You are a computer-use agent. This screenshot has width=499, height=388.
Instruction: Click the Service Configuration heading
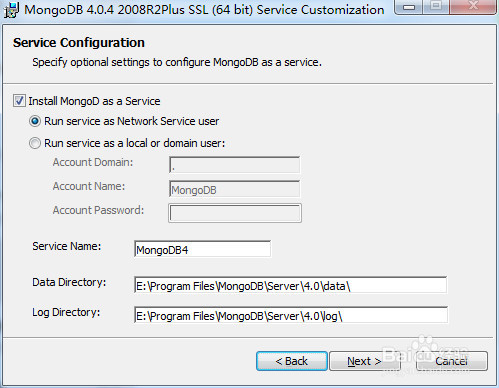[79, 43]
